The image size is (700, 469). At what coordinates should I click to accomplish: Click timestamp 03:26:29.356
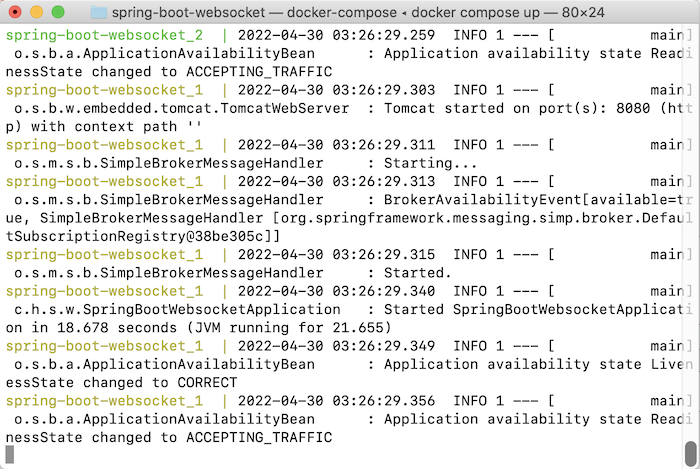[x=383, y=401]
